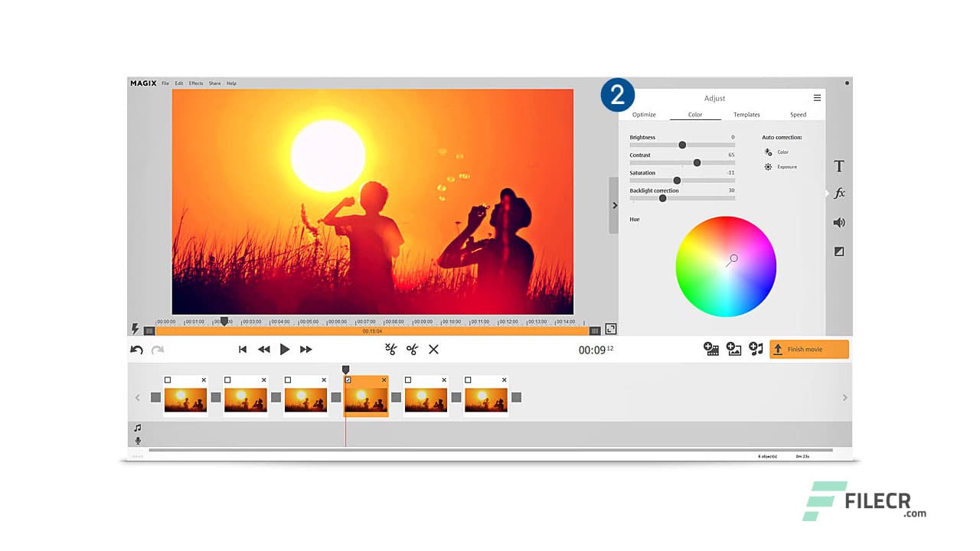
Task: Select the Title (T) tool in right sidebar
Action: 838,165
